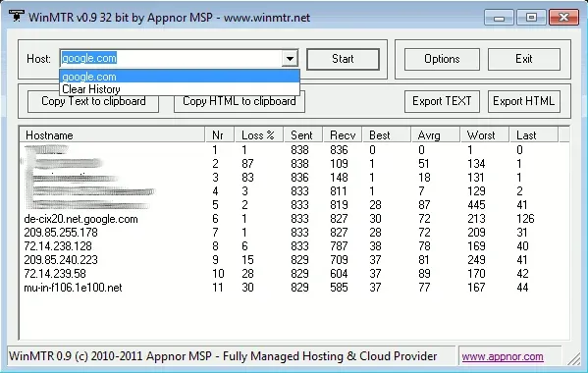Click the Hostname column header
588x373 pixels.
pos(112,134)
